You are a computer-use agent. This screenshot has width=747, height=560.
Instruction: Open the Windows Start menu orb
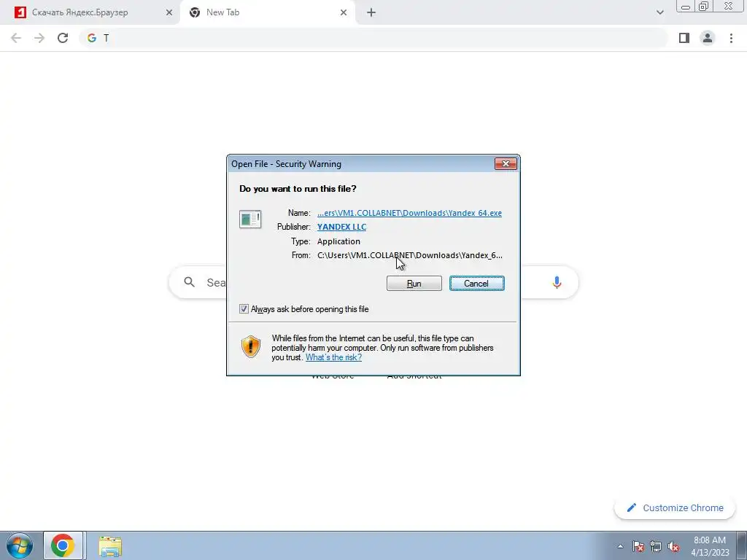20,545
